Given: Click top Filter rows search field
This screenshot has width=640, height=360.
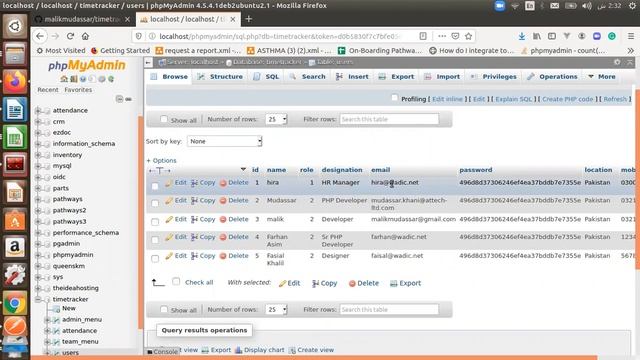Looking at the screenshot, I should coord(389,119).
